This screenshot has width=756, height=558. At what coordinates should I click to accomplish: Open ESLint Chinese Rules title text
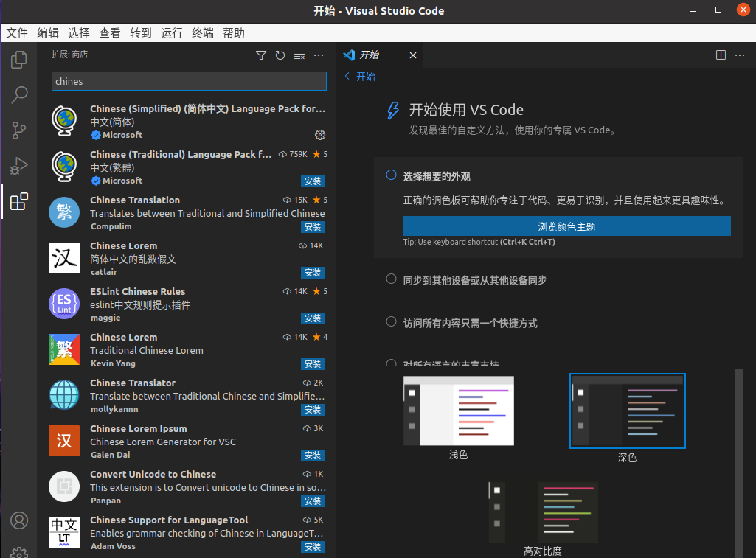tap(137, 291)
